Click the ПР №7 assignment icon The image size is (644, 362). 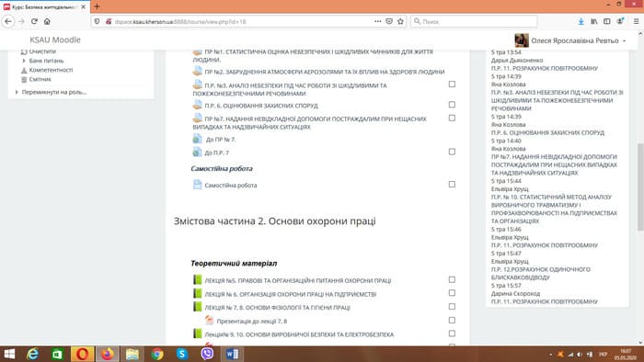(x=197, y=119)
